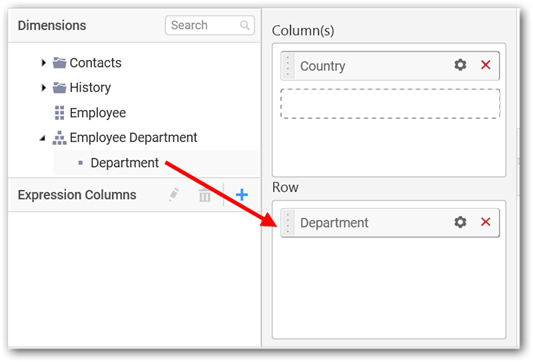Click the edit expression pencil icon
The width and height of the screenshot is (533, 362).
point(174,195)
